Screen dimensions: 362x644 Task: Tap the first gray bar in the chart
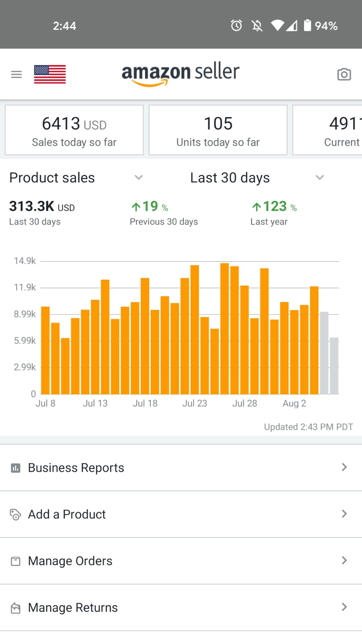point(324,353)
